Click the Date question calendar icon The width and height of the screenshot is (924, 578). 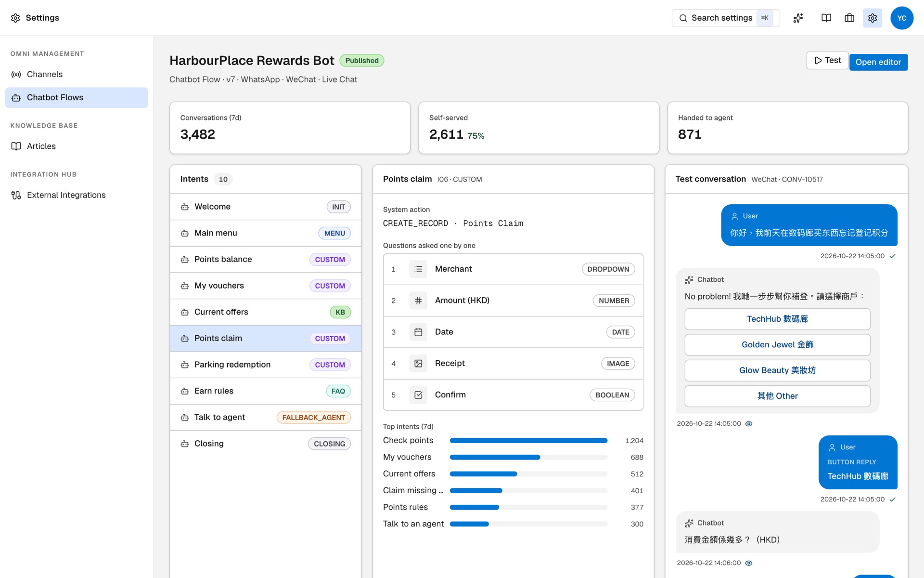(x=418, y=332)
